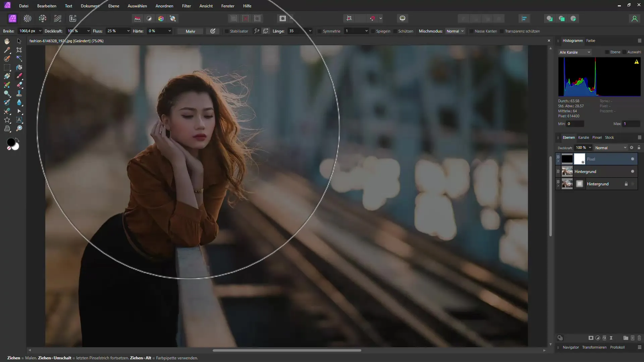This screenshot has width=644, height=362.
Task: Open the Protokoll tab
Action: [617, 347]
